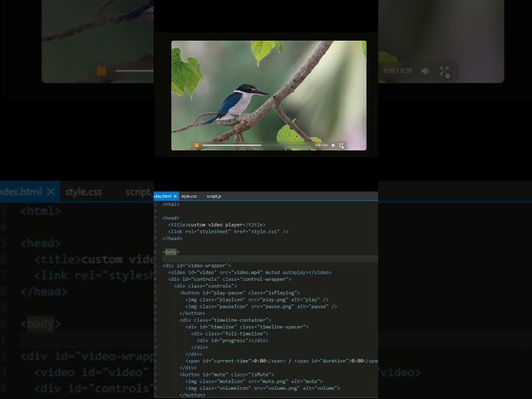Click the 'control-wrapper' div line in center editor
This screenshot has width=532, height=399.
[229, 279]
